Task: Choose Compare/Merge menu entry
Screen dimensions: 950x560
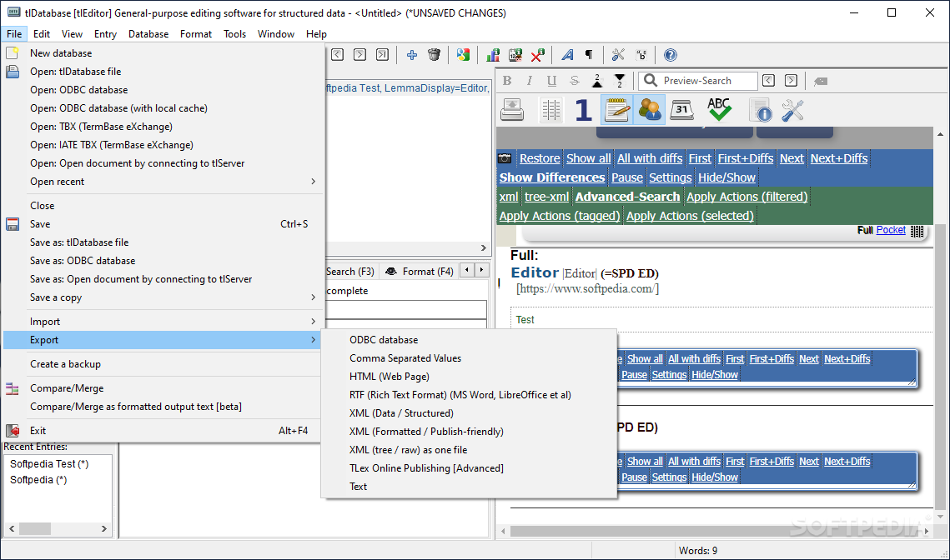Action: [163, 388]
